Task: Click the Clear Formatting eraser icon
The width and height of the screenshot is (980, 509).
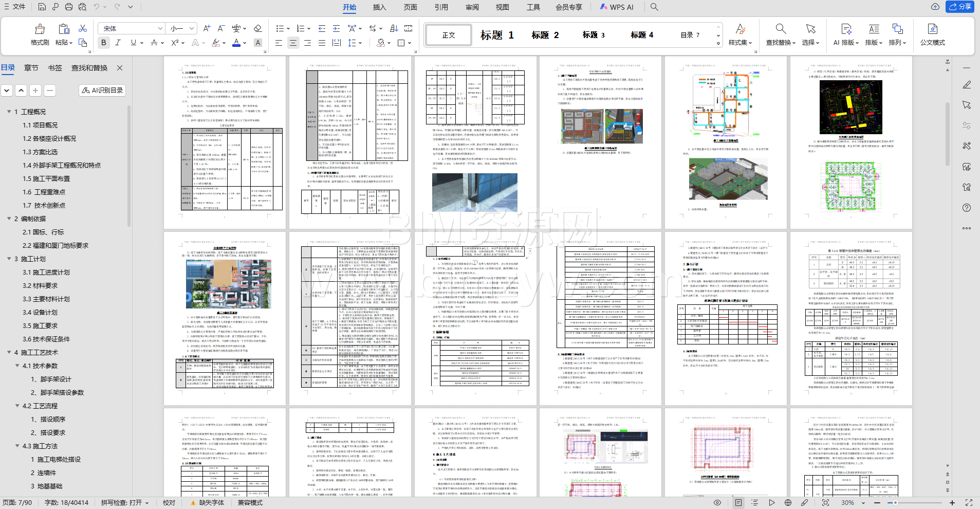Action: tap(258, 28)
